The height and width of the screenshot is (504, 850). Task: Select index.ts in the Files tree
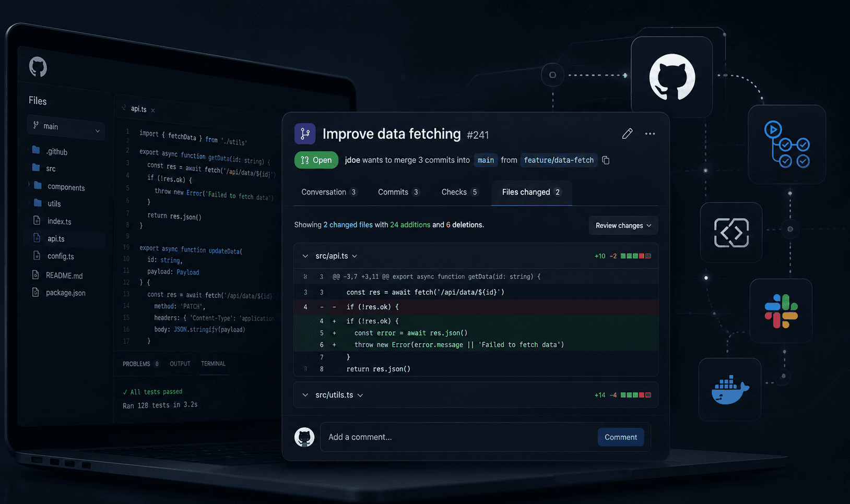pos(52,221)
